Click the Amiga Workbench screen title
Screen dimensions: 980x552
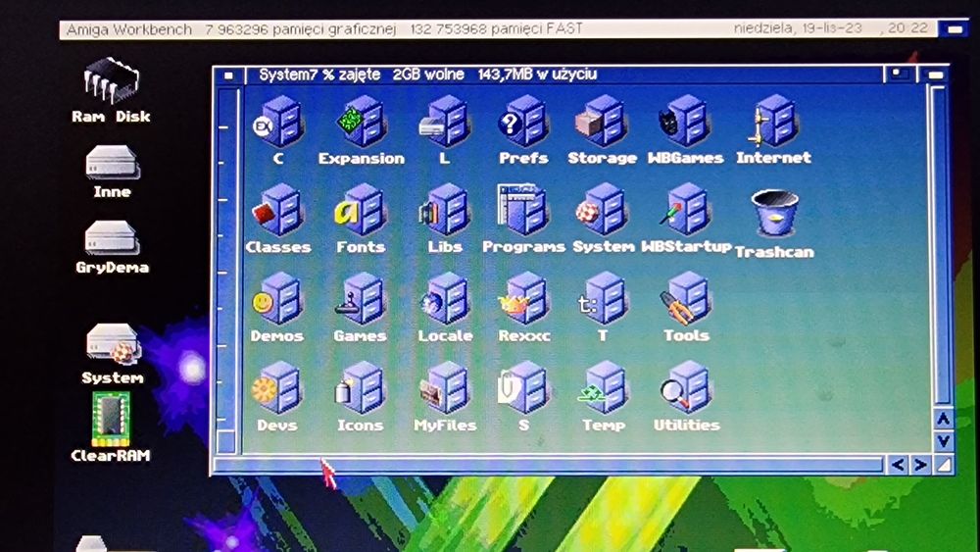(128, 29)
